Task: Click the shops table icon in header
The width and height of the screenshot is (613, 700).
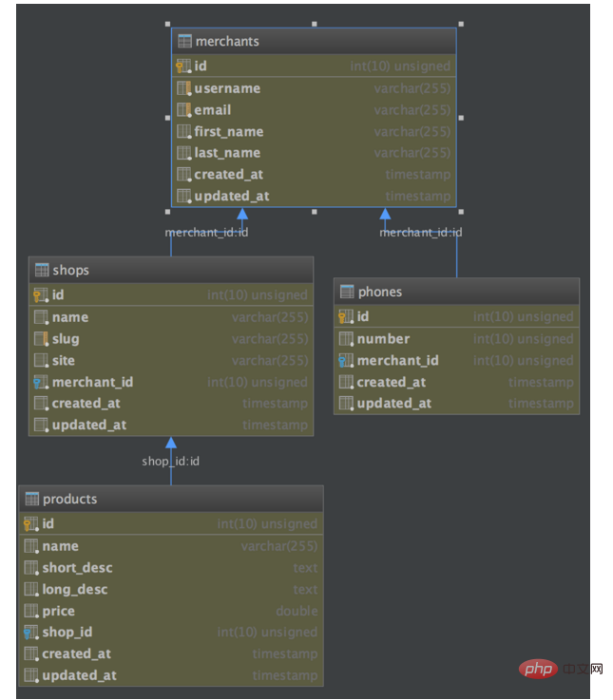Action: click(x=42, y=270)
